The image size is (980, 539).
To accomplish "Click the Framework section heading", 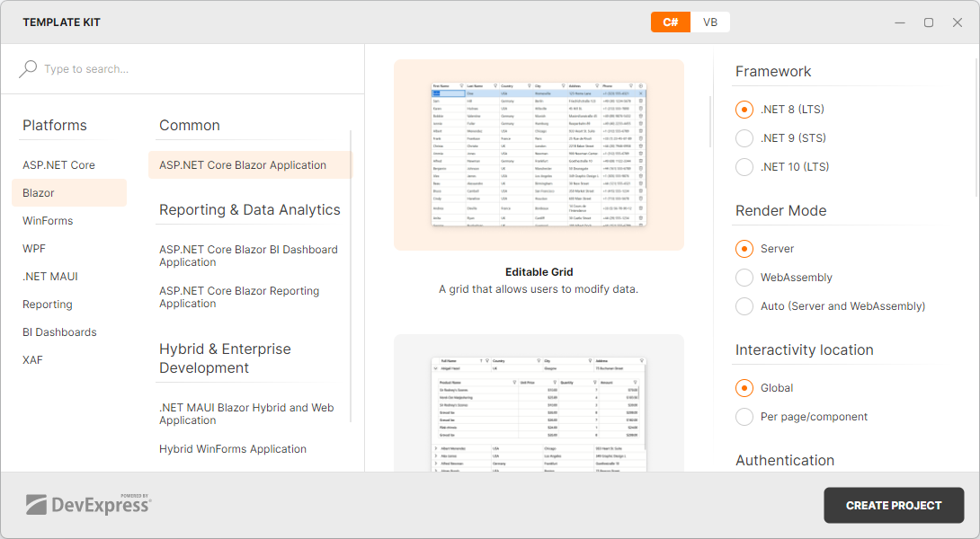I will click(773, 71).
